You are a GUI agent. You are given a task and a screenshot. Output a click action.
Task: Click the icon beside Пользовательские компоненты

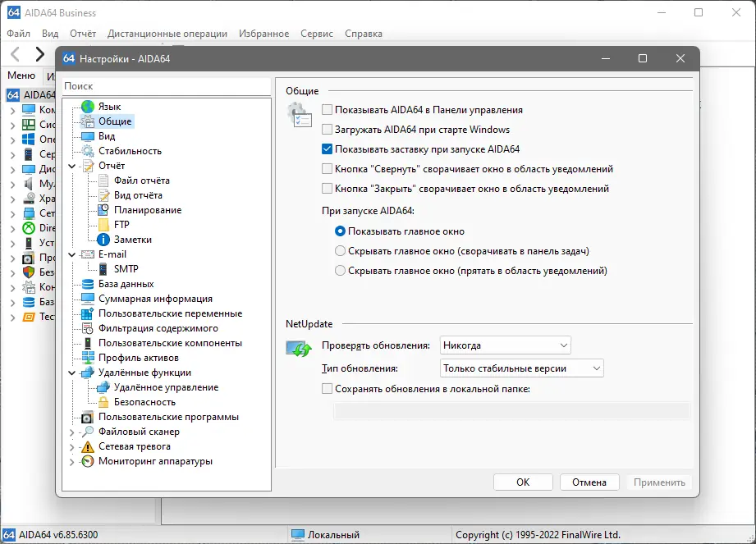88,343
